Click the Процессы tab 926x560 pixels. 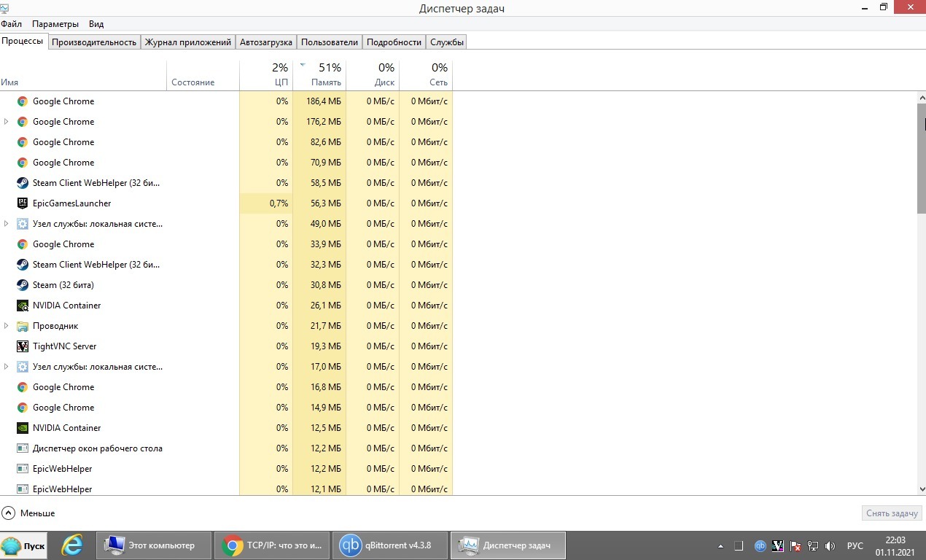click(x=23, y=41)
